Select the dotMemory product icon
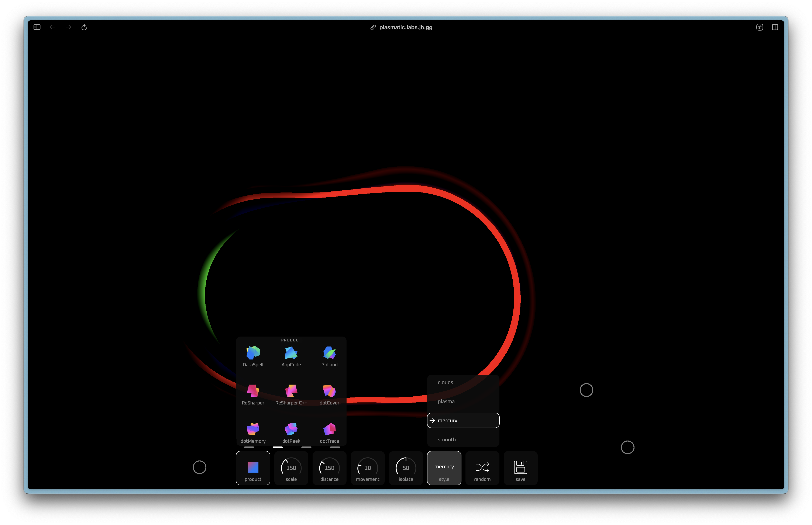This screenshot has height=525, width=812. (x=253, y=429)
